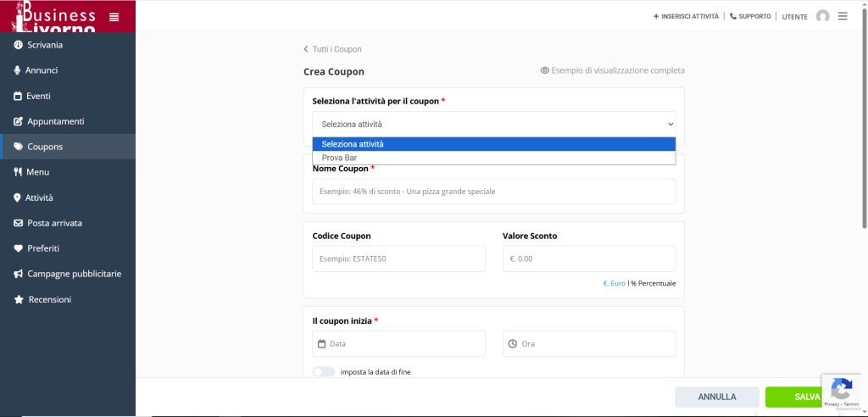Image resolution: width=868 pixels, height=417 pixels.
Task: Open the top-right hamburger menu
Action: coord(843,16)
